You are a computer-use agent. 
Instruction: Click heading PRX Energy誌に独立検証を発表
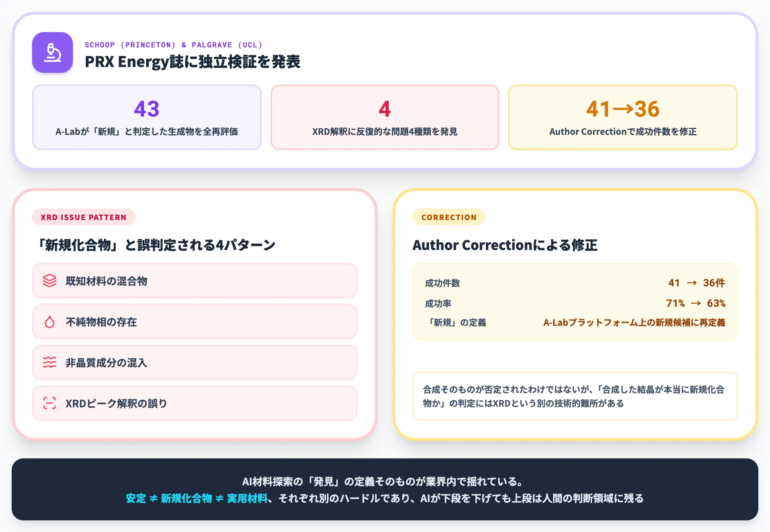(x=192, y=62)
